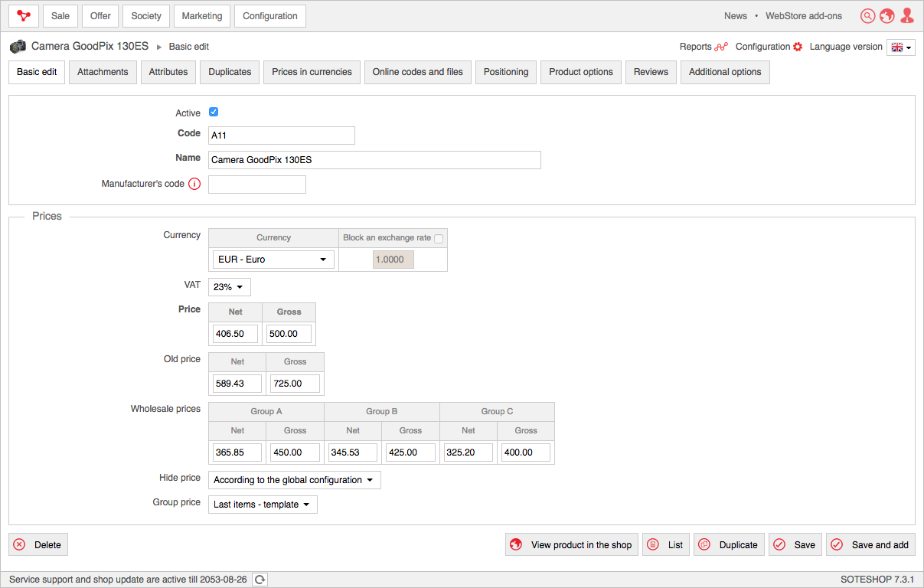Switch to the Attributes tab
This screenshot has height=588, width=924.
tap(168, 72)
